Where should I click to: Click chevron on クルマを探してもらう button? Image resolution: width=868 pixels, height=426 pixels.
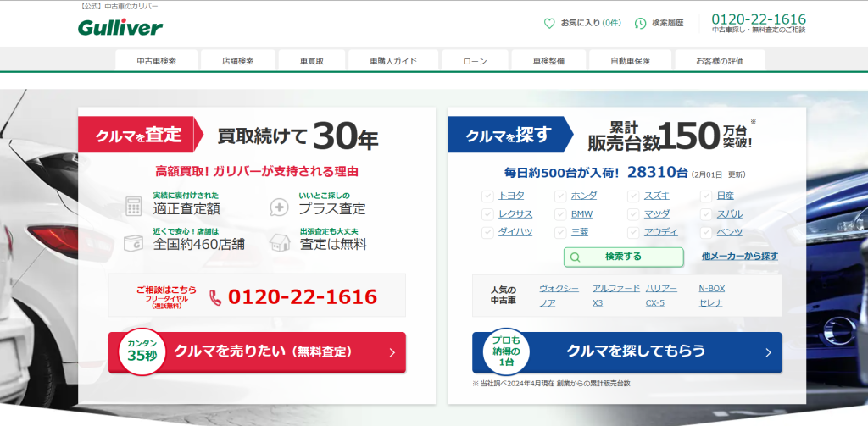(768, 353)
